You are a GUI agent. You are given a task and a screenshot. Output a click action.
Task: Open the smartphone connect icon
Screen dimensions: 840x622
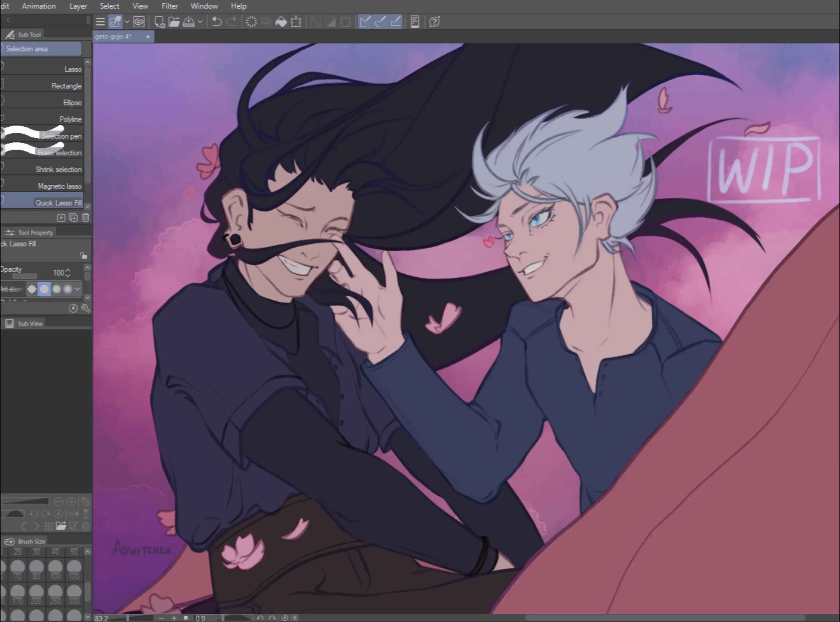point(415,22)
